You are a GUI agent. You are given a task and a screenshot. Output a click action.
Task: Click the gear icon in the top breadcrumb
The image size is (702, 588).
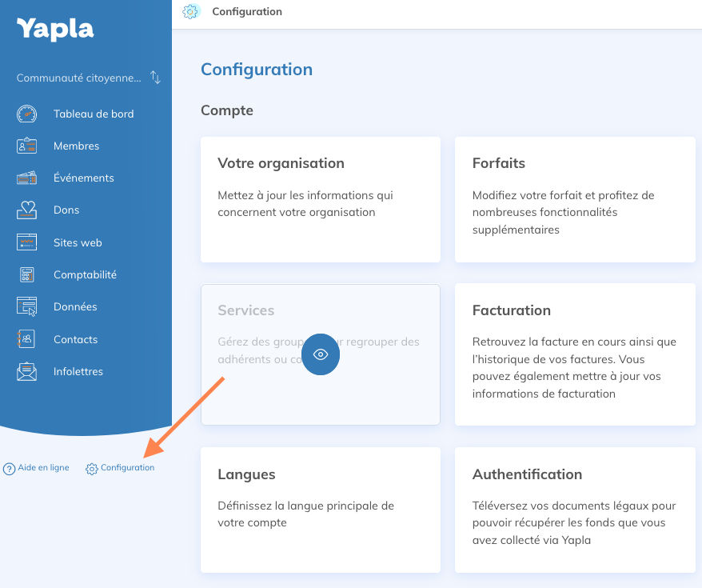190,11
